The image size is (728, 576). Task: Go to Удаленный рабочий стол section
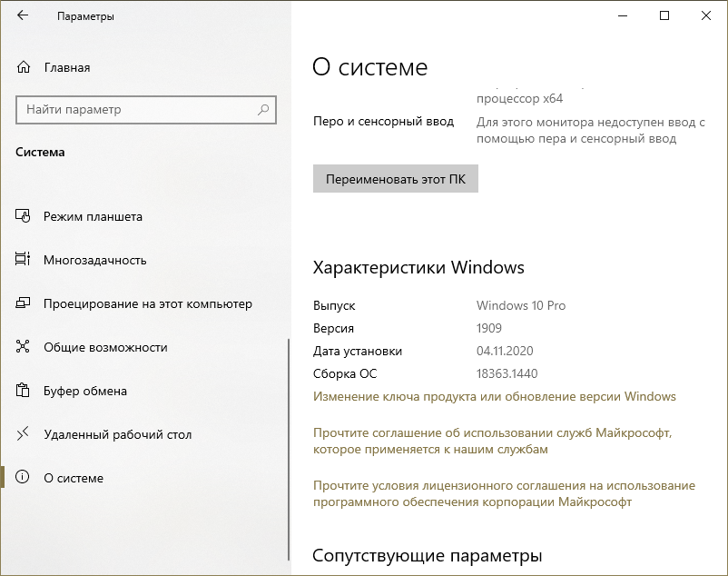117,435
